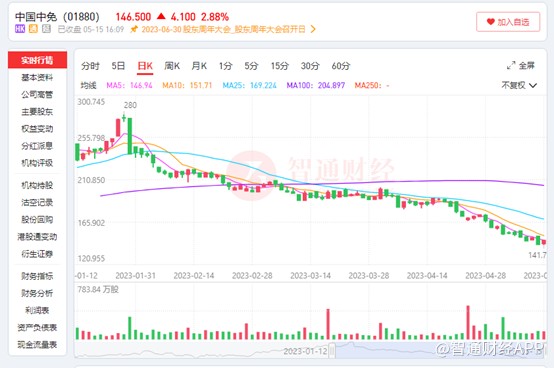Switch to the 分时 chart tab
The height and width of the screenshot is (368, 554).
[90, 66]
